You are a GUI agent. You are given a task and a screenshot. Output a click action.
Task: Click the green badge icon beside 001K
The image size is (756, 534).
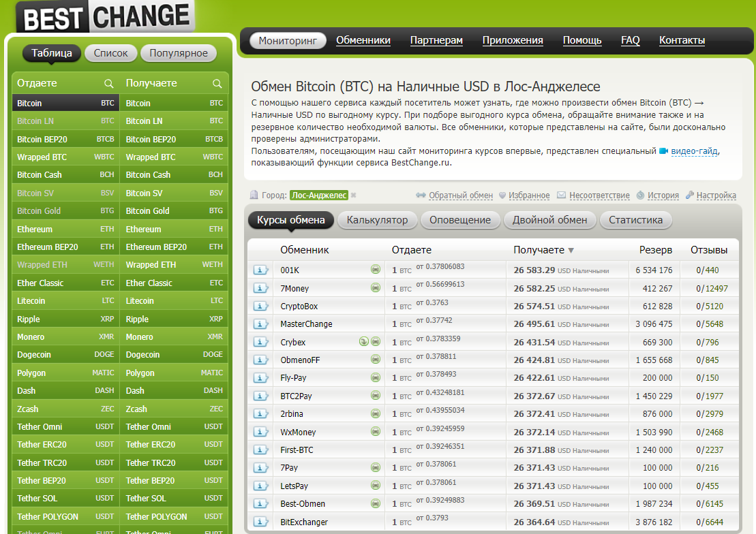[376, 270]
